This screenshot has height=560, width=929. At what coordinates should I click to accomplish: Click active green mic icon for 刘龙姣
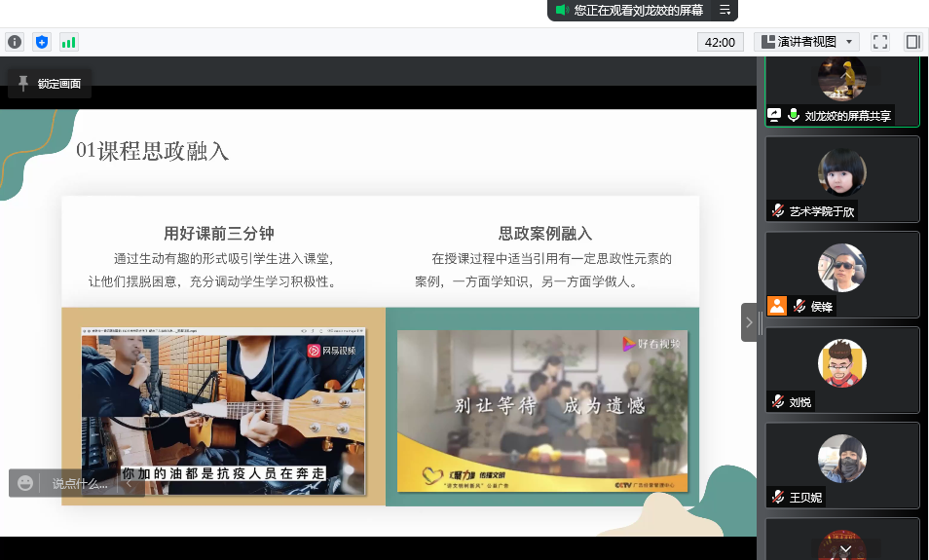pos(794,115)
